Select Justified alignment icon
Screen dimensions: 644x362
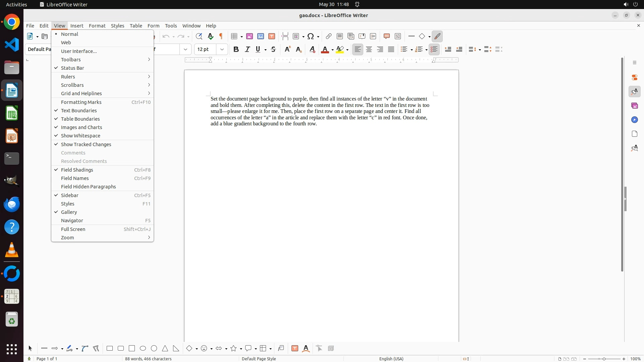(x=391, y=49)
